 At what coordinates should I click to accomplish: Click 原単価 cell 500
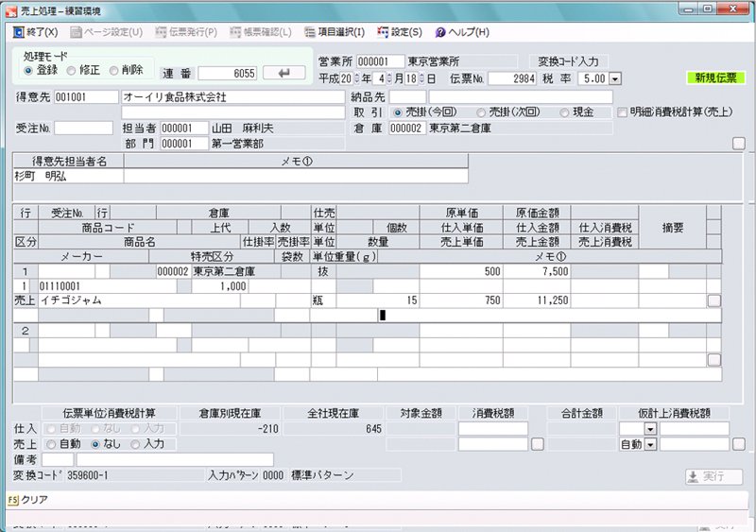[461, 271]
